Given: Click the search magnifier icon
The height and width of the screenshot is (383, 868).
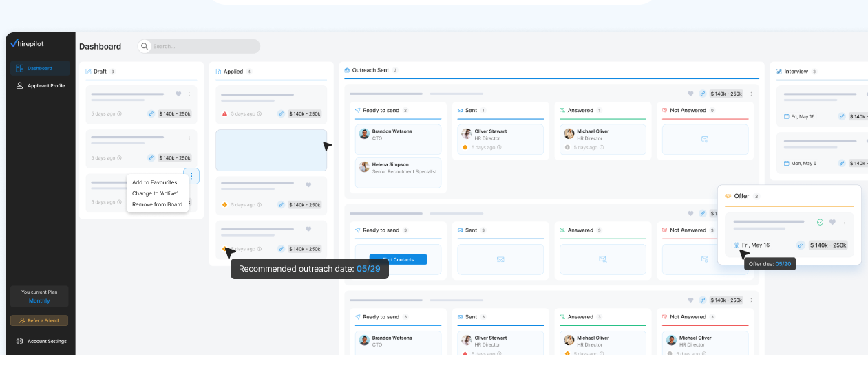Looking at the screenshot, I should coord(145,47).
